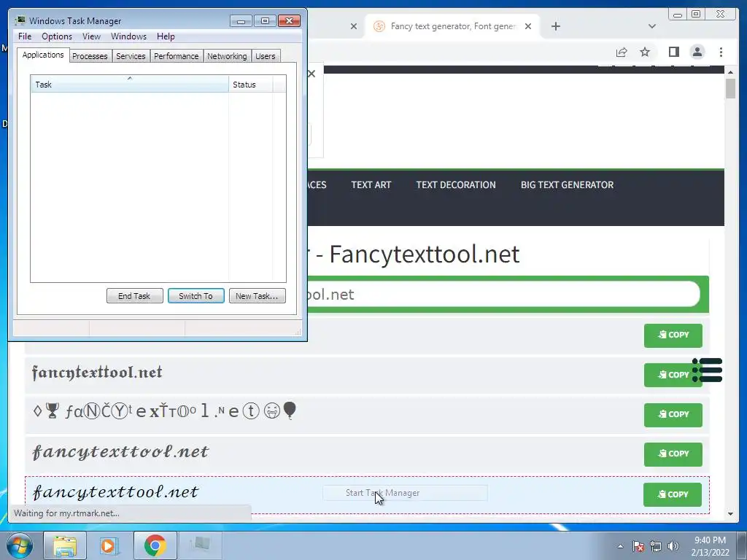Copy the highlighted script row text
Screen dimensions: 747x560
(672, 494)
